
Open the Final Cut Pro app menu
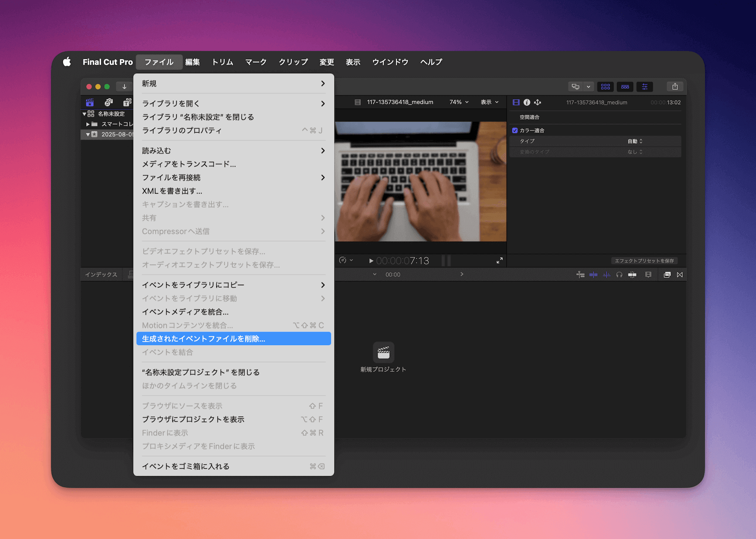[108, 62]
